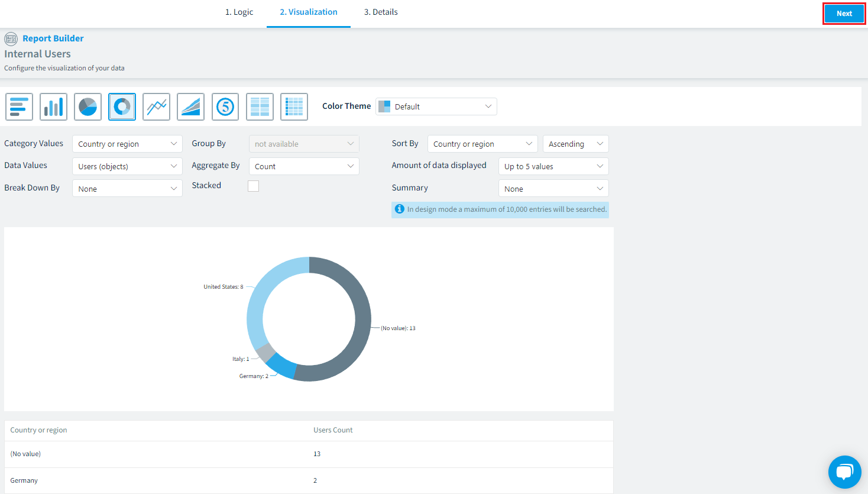Screen dimensions: 868x494
Task: Choose the area chart icon
Action: (x=190, y=106)
